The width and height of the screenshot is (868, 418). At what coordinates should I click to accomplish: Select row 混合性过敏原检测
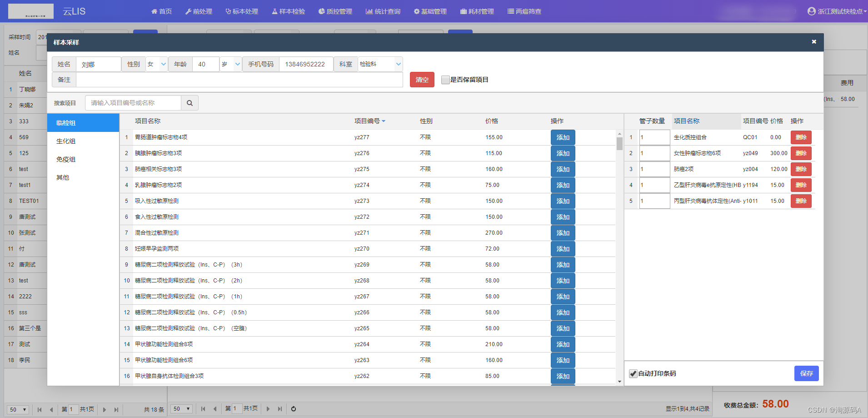pyautogui.click(x=368, y=233)
